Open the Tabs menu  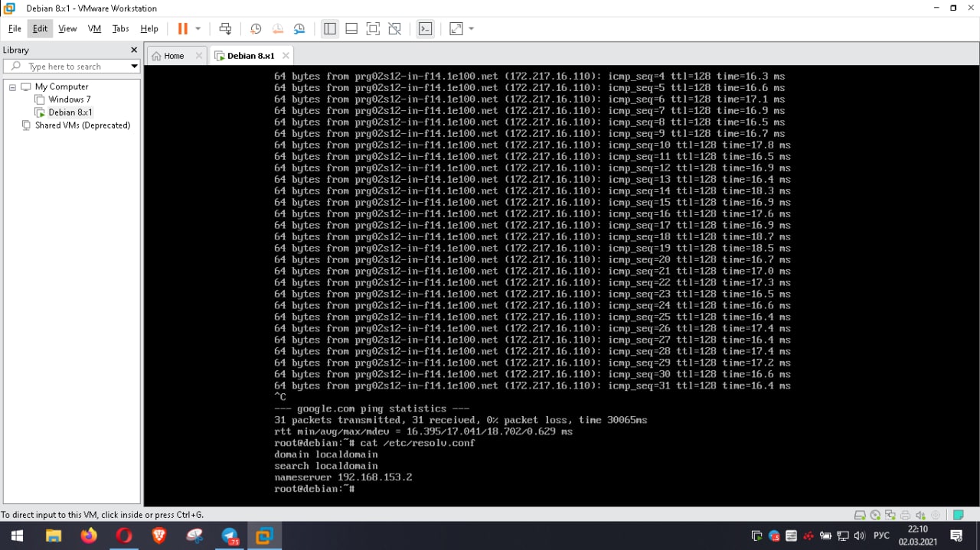tap(120, 28)
